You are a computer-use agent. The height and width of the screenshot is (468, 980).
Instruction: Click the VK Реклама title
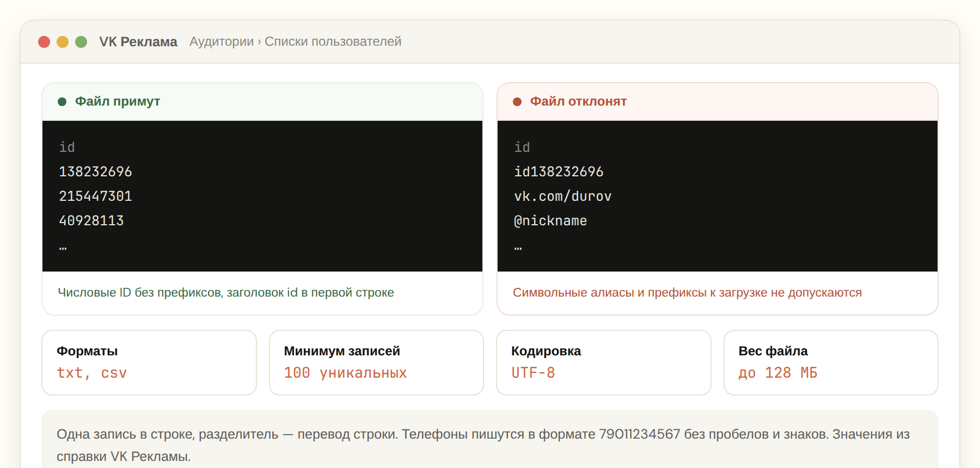click(x=138, y=42)
